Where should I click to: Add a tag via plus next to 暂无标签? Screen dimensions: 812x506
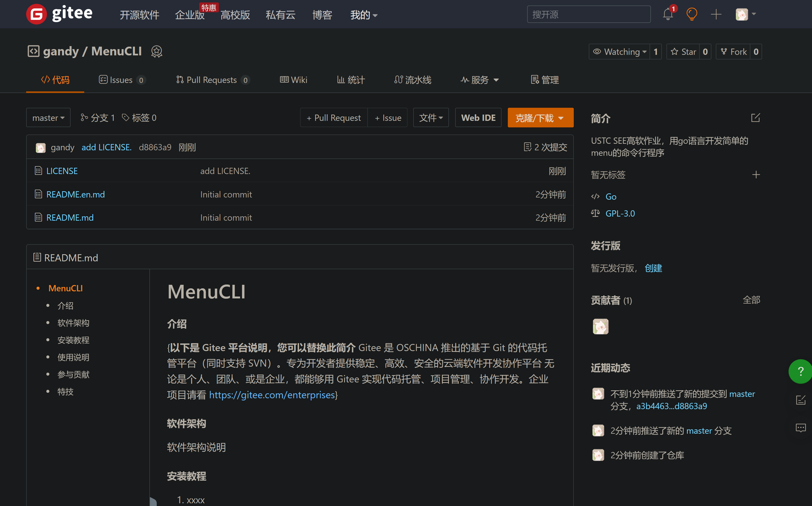[x=756, y=175]
